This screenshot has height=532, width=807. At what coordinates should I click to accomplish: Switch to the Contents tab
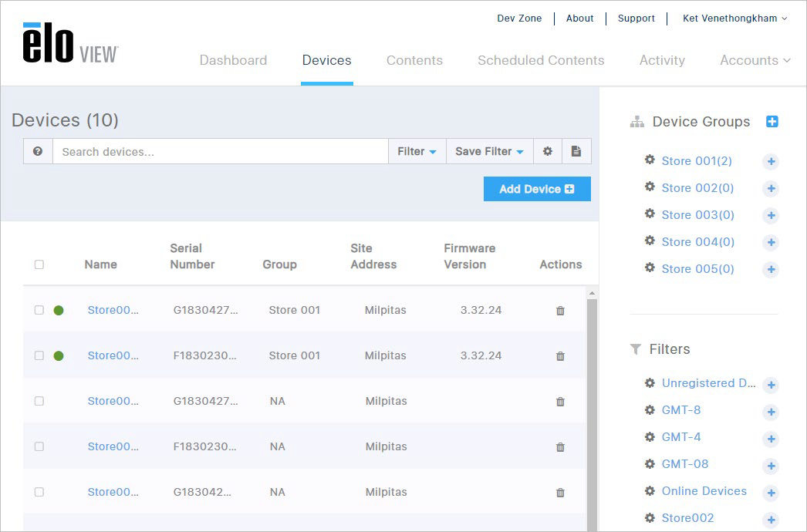pyautogui.click(x=414, y=60)
